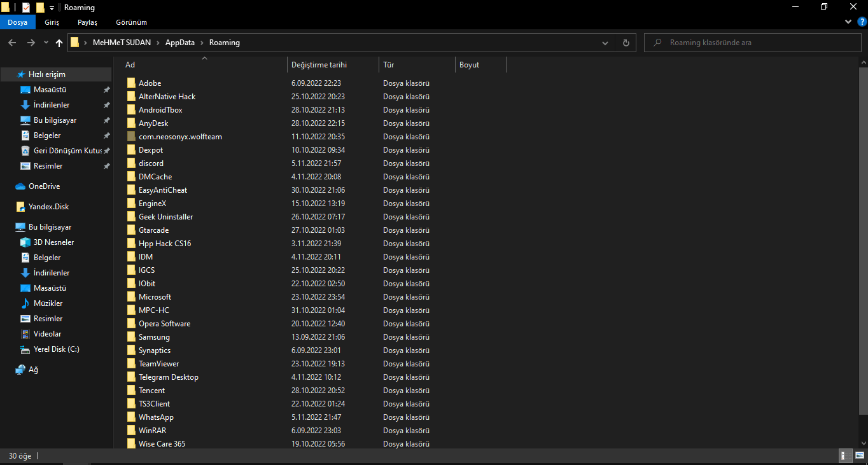
Task: Click the Roaming breadcrumb segment
Action: click(x=225, y=43)
